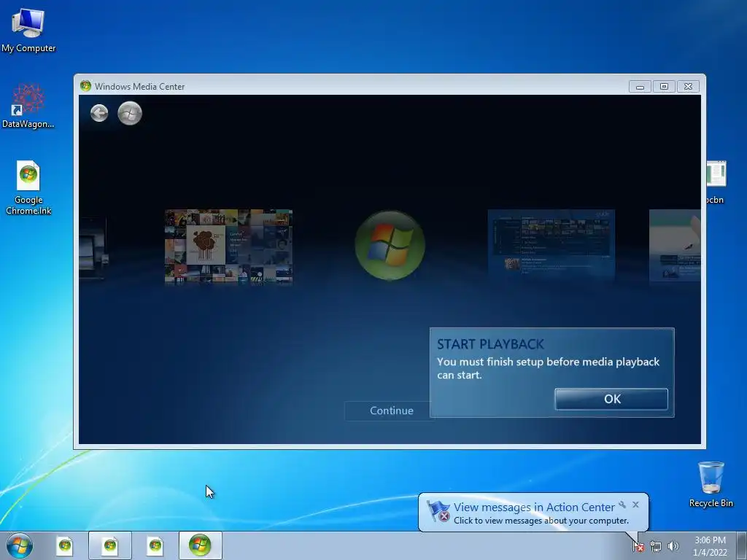The image size is (747, 560).
Task: Click the Action Center flag tray icon
Action: pos(638,546)
